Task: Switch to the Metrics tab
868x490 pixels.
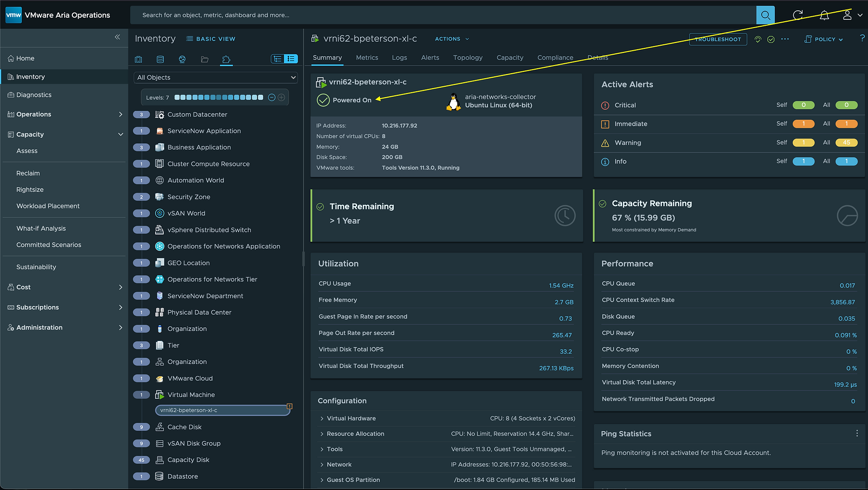Action: [367, 57]
